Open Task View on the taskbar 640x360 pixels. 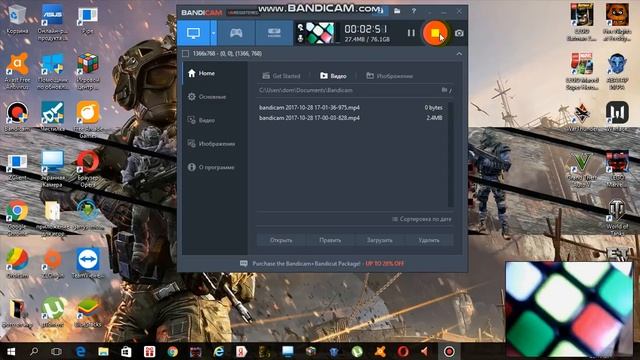(56, 351)
